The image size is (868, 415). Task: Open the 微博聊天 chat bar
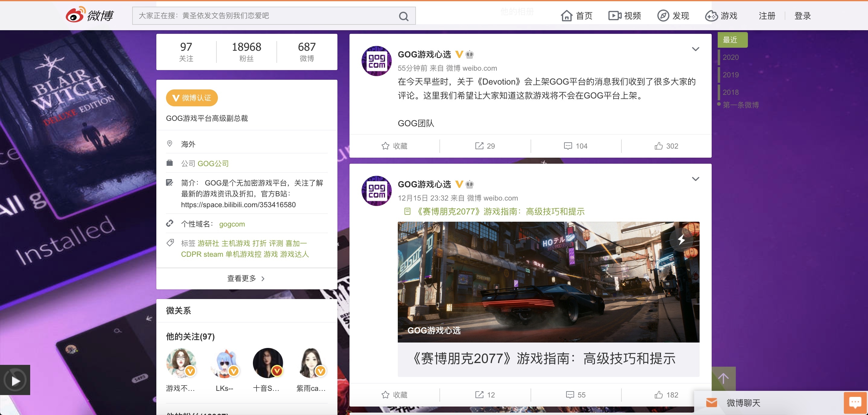[769, 403]
